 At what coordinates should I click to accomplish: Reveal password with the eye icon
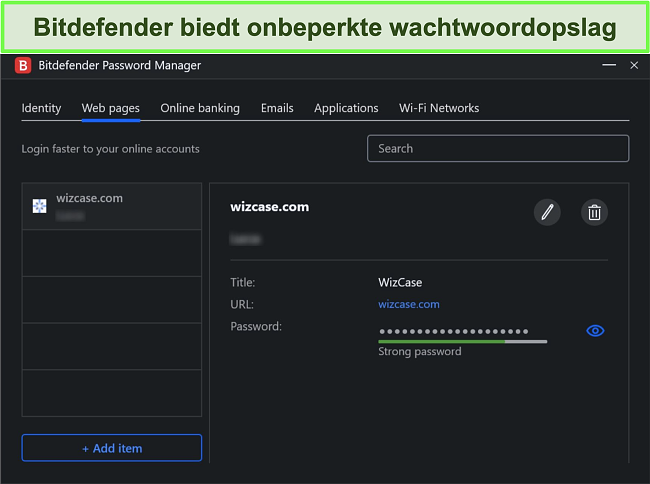[x=595, y=331]
